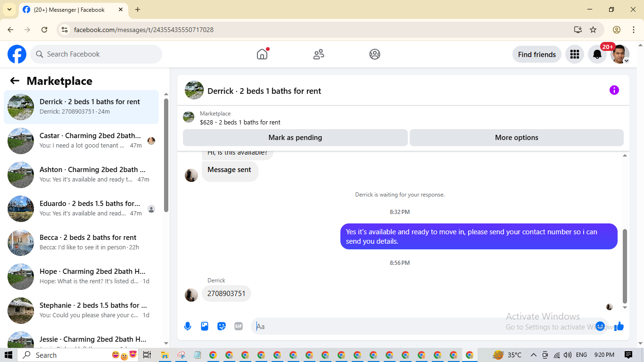Open the Stephanie 2 beds 1.5 baths chat
Viewport: 644px width, 362px height.
pyautogui.click(x=82, y=311)
